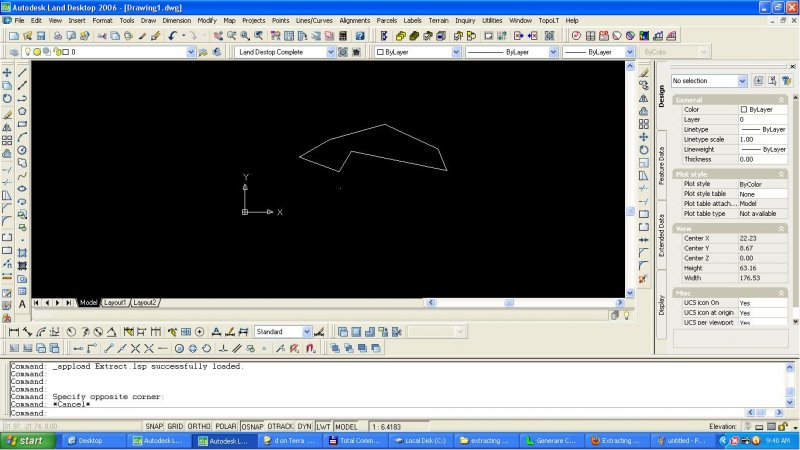
Task: Click the Snap to Perpendicular icon
Action: click(x=223, y=348)
